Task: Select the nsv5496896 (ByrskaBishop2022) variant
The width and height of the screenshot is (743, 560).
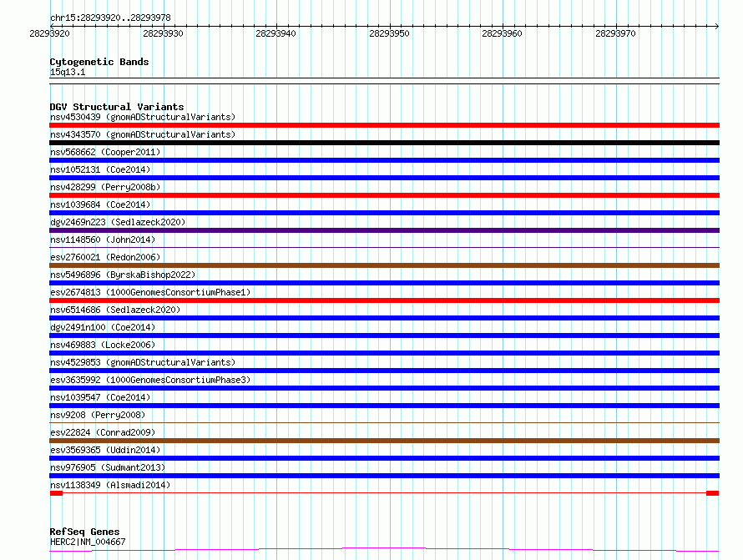Action: click(x=123, y=275)
